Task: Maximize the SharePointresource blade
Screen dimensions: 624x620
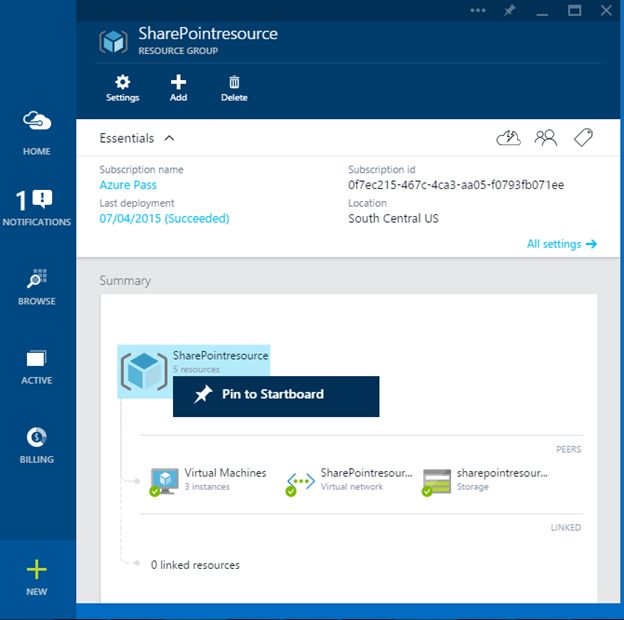Action: click(574, 10)
